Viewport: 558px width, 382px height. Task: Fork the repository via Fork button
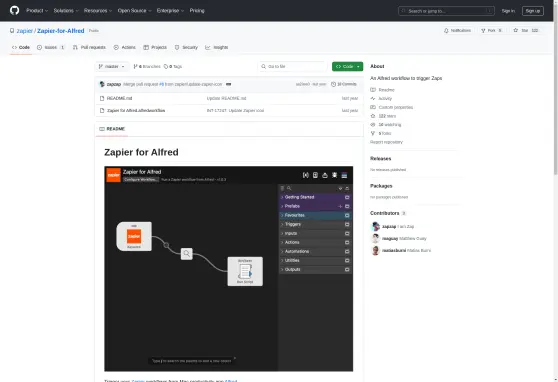pos(492,31)
